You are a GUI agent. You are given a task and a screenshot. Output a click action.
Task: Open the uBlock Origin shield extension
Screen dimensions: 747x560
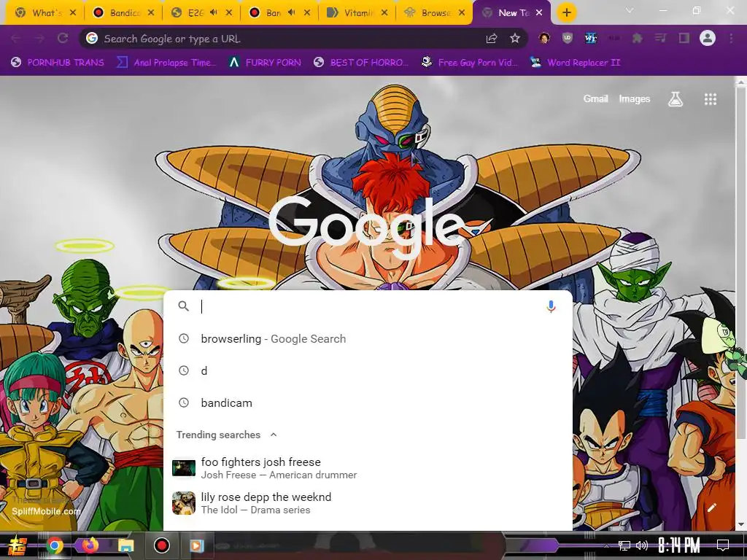click(567, 39)
